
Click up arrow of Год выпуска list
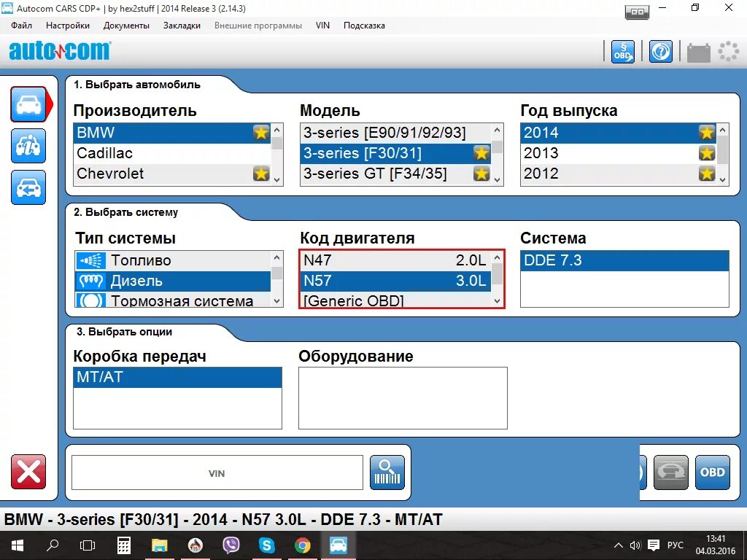click(723, 129)
